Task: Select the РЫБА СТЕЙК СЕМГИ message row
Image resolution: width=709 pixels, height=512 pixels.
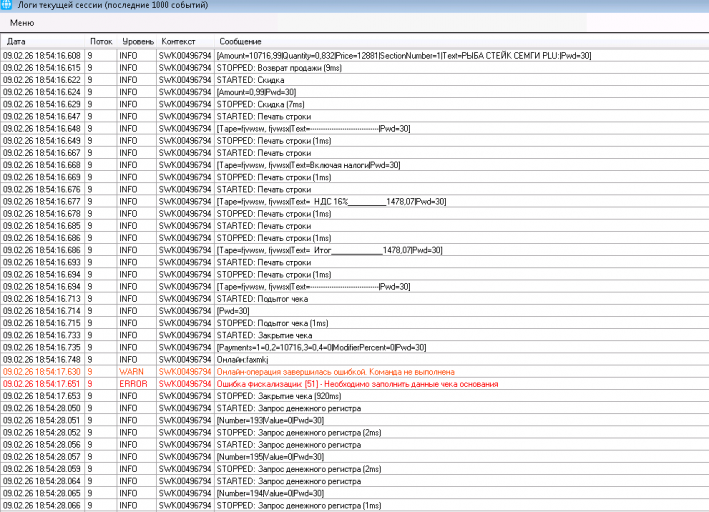Action: coord(404,56)
